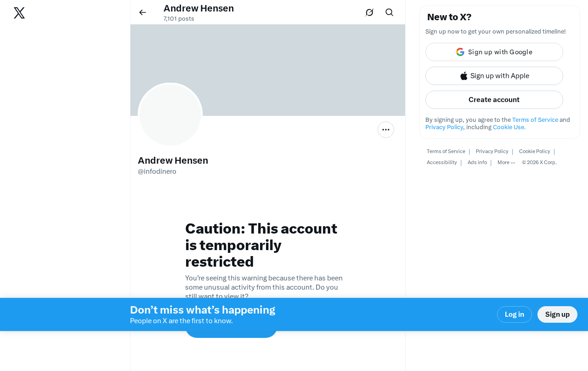Sign up with Google

click(494, 52)
